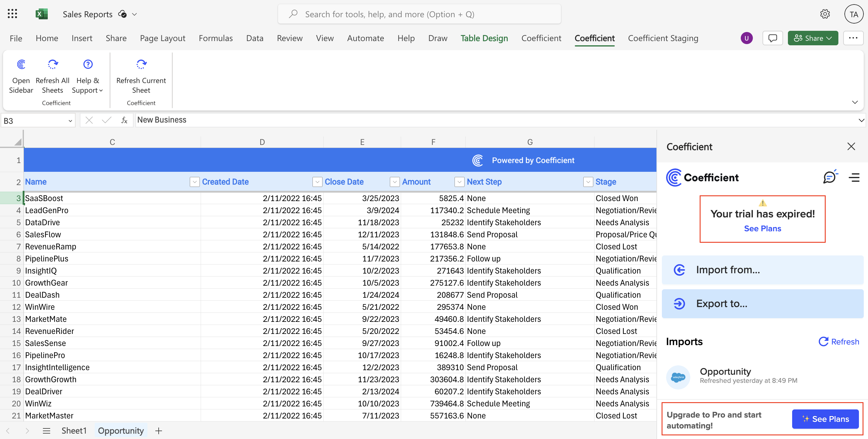Click the Refresh imports link
This screenshot has width=868, height=439.
pos(839,342)
